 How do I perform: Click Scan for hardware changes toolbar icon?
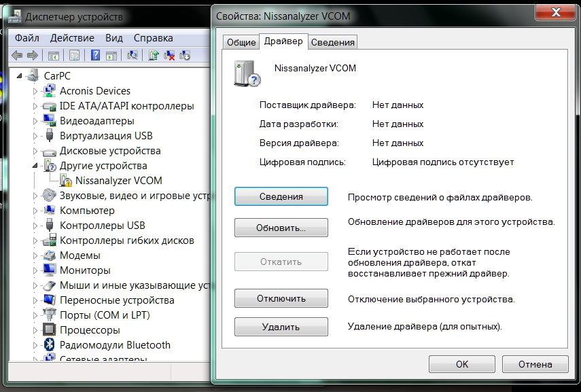(x=133, y=56)
